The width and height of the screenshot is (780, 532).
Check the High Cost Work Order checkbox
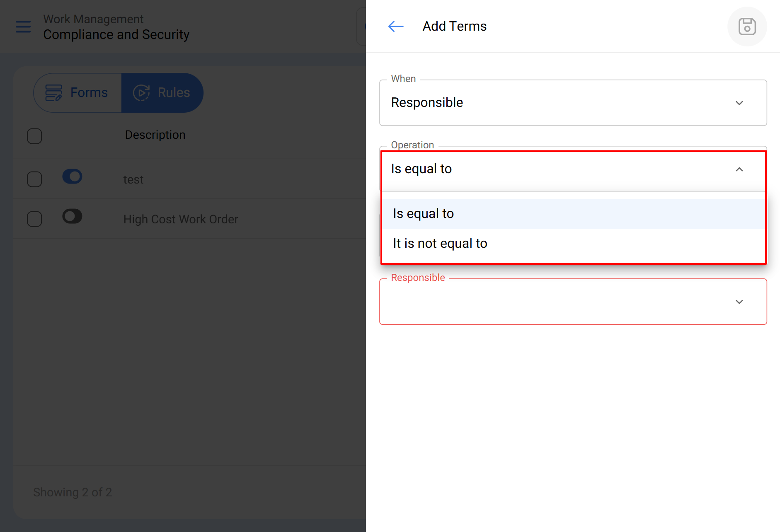tap(34, 219)
